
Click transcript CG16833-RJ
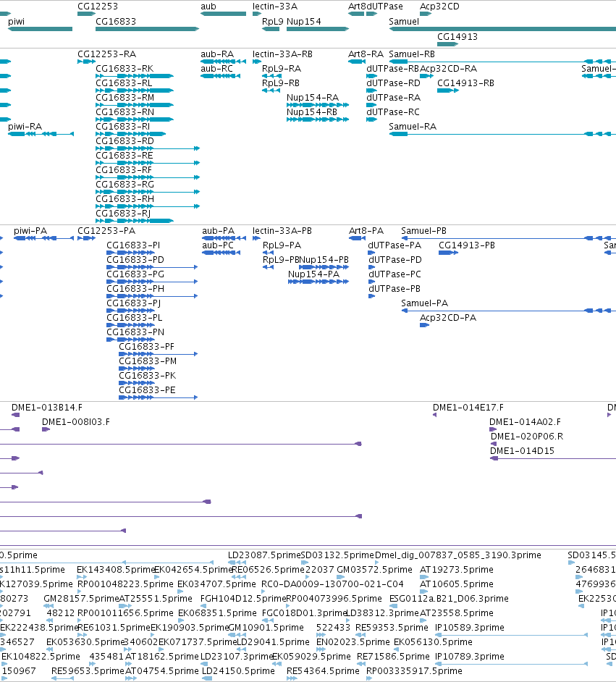(123, 213)
